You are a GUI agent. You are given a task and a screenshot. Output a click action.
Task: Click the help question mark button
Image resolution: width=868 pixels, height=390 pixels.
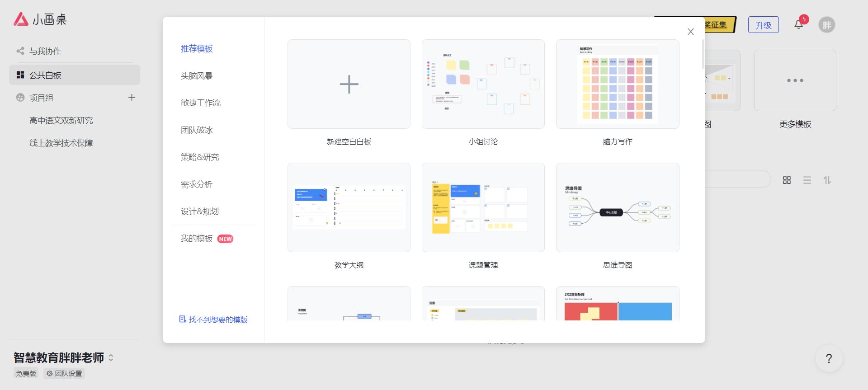coord(829,359)
